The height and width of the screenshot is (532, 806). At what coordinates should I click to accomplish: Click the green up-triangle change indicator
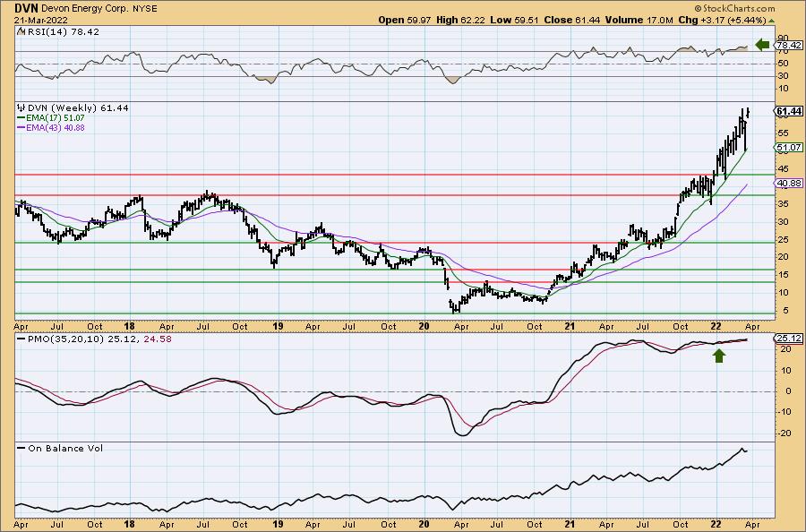pos(771,21)
